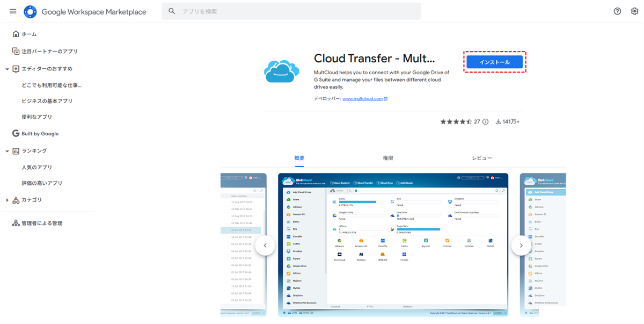Open 評価の高いアプリ

click(42, 183)
